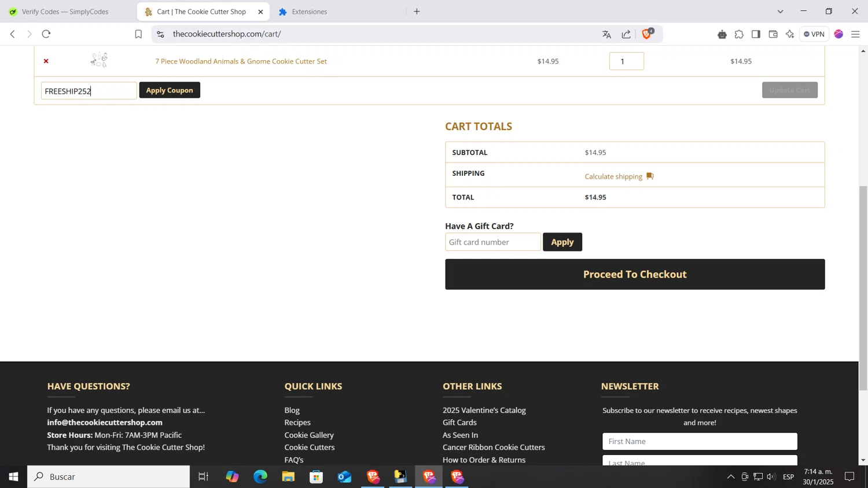This screenshot has height=488, width=868.
Task: Open Brave Wallet icon
Action: (773, 34)
